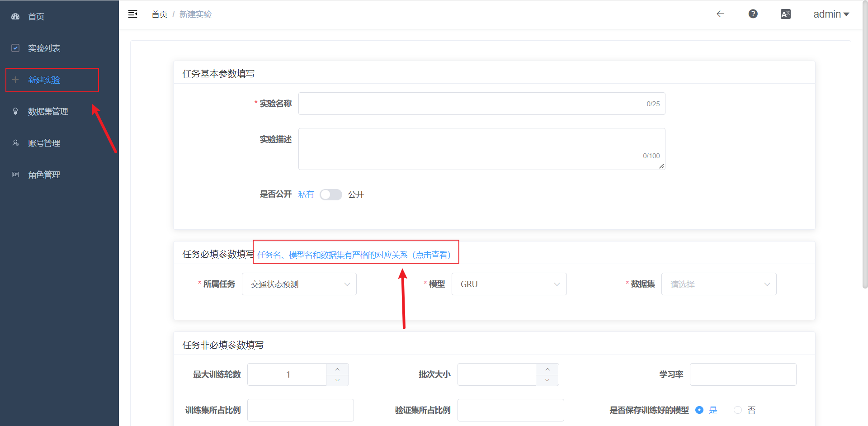
Task: Increase 批次大小 with the up arrow
Action: click(x=547, y=369)
